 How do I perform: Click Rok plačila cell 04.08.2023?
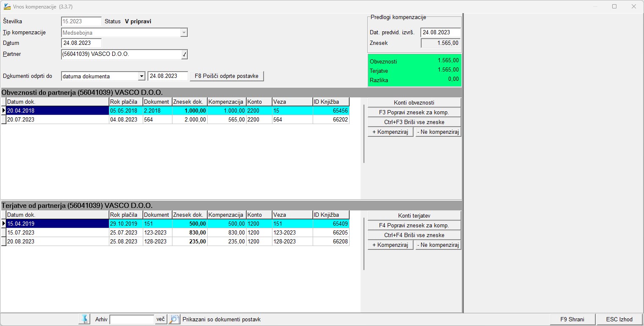(126, 119)
